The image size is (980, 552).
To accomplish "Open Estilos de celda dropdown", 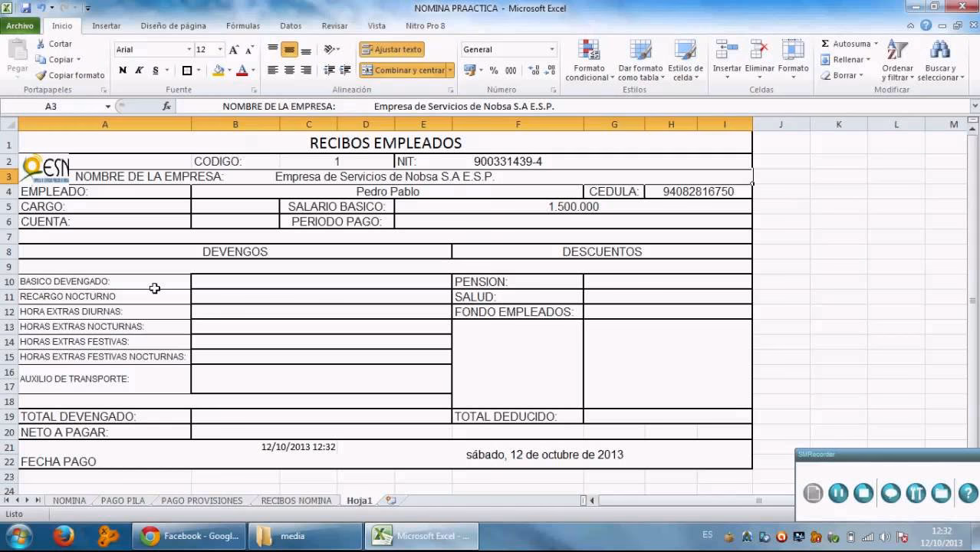I will 685,61.
